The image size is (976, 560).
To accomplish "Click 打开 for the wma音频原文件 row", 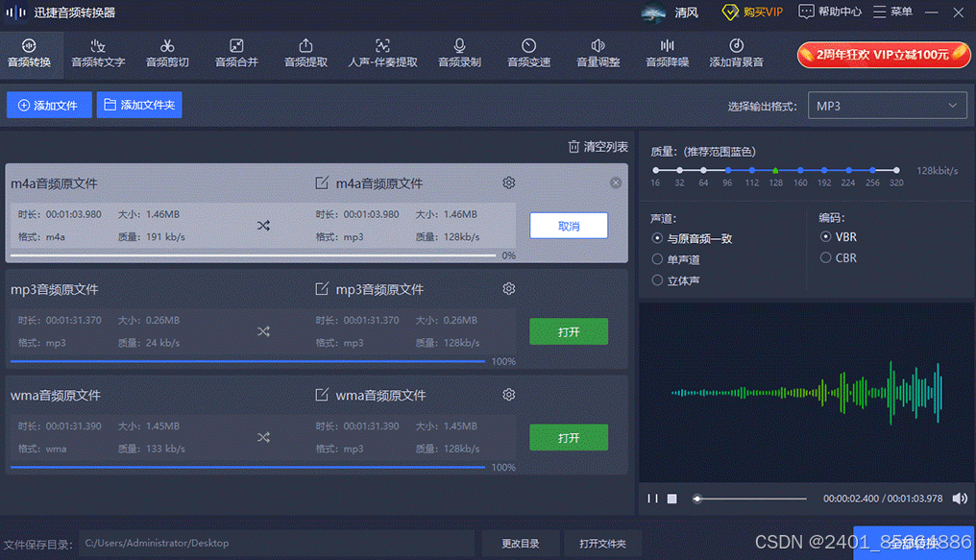I will click(x=569, y=437).
